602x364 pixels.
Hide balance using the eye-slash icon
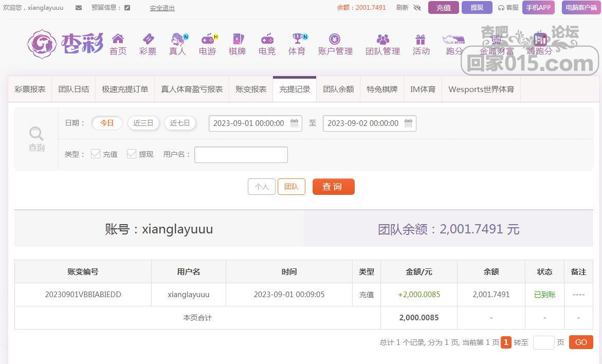417,8
